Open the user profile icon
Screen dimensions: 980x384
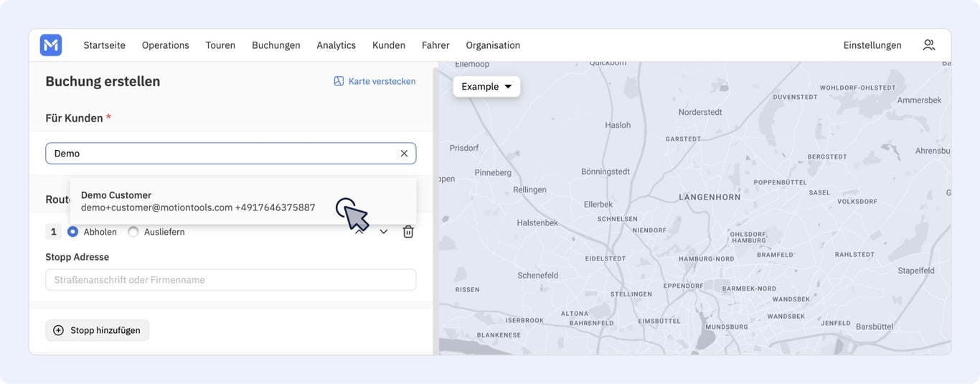click(929, 45)
